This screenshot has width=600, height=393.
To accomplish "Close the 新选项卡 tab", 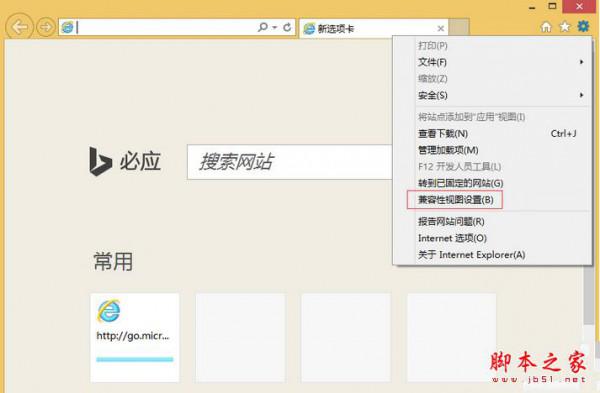I will tap(440, 28).
